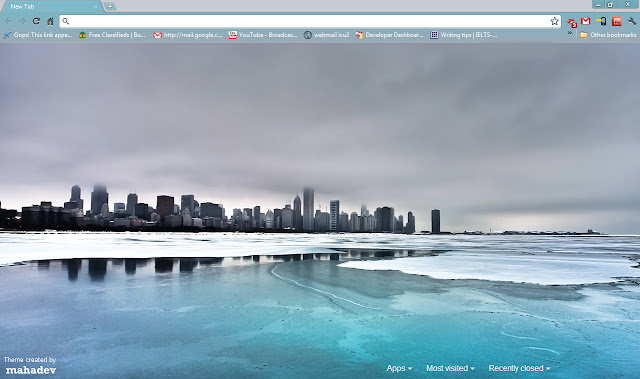
Task: Open the Free Classifieds bookmark
Action: coord(112,35)
